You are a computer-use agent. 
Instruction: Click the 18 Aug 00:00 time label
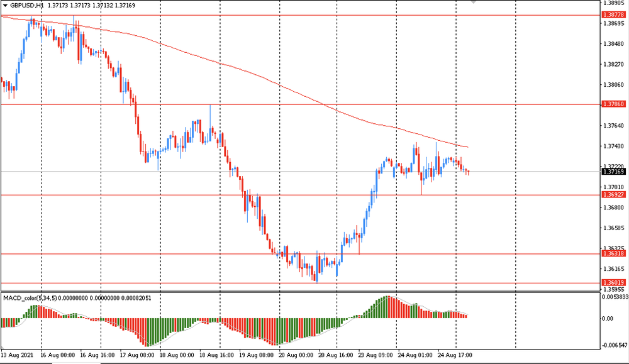(x=177, y=355)
